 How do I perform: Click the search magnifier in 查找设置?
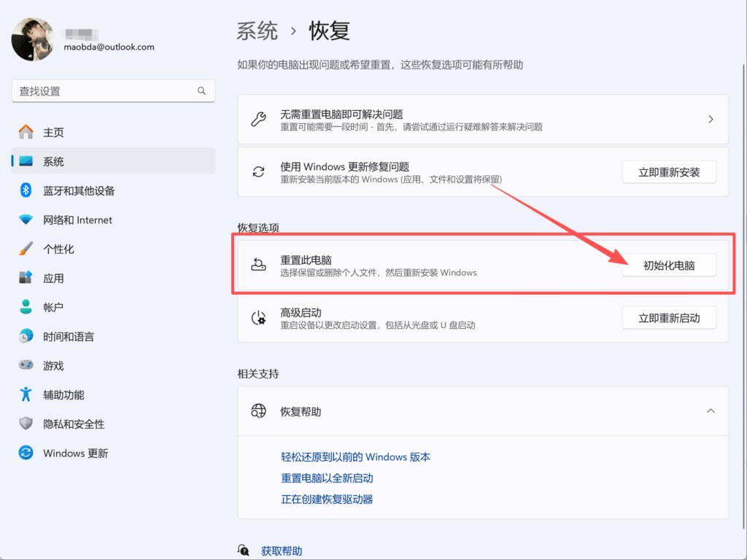[x=201, y=90]
